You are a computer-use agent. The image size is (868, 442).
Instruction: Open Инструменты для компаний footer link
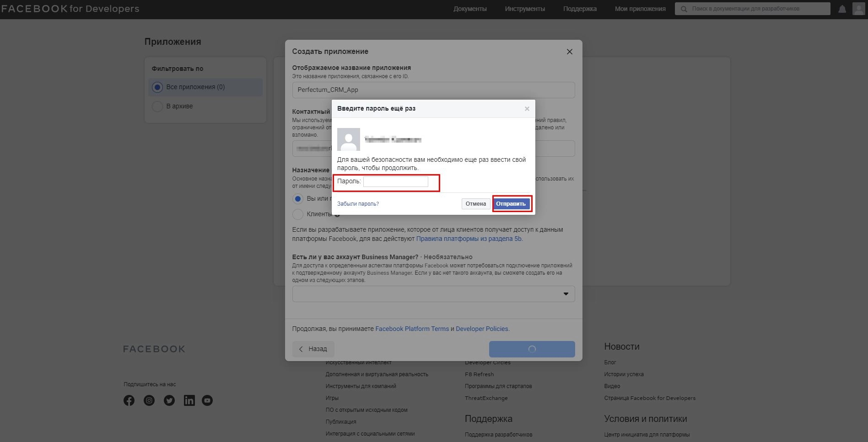[361, 386]
